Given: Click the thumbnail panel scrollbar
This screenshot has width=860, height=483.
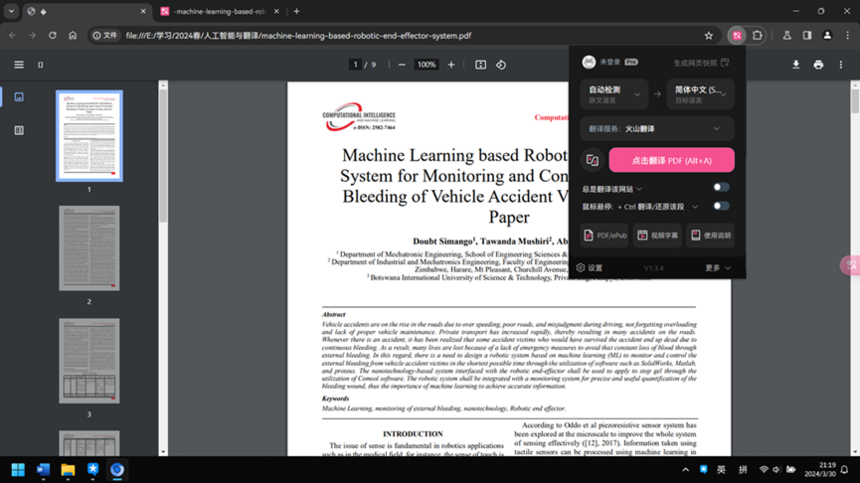Looking at the screenshot, I should pyautogui.click(x=163, y=156).
